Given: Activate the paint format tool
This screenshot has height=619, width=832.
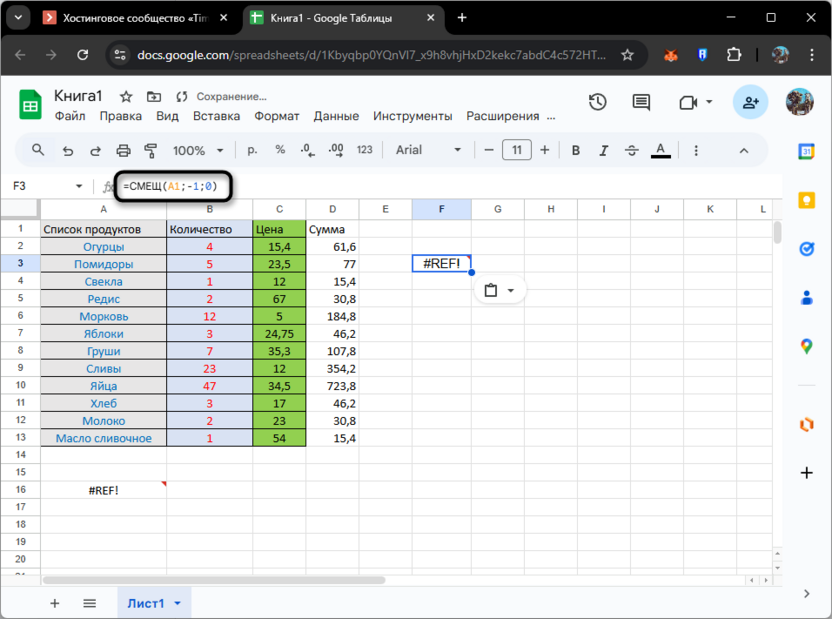Looking at the screenshot, I should tap(151, 151).
